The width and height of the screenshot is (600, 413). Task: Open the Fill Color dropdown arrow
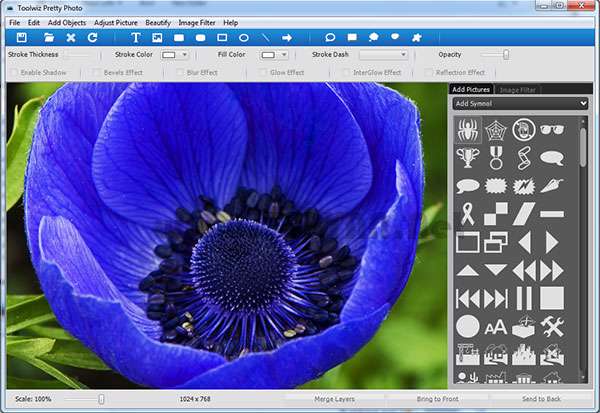[x=284, y=55]
